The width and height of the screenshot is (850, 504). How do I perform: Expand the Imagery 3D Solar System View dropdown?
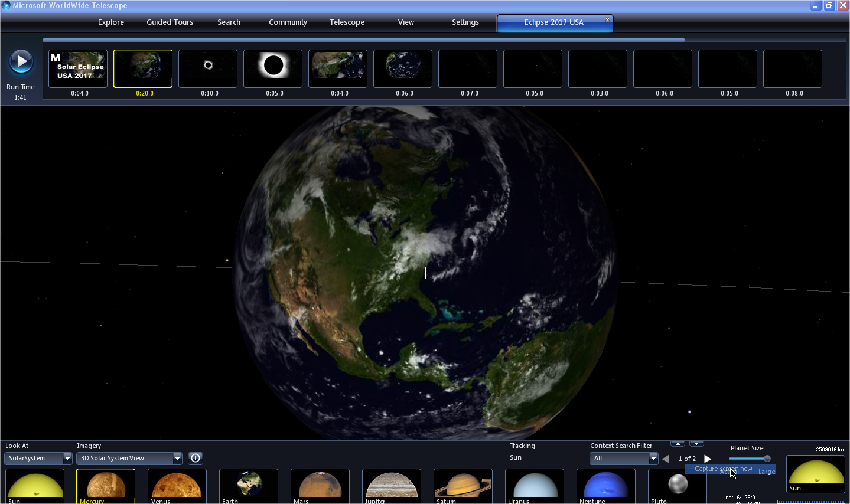[177, 459]
